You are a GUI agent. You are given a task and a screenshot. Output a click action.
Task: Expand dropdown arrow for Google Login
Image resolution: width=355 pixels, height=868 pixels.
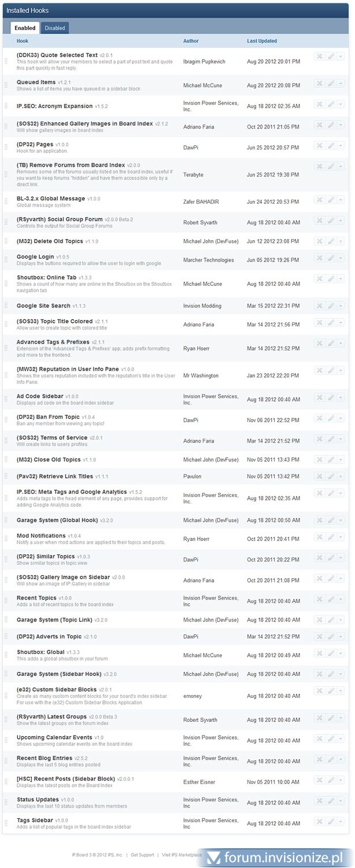(340, 258)
